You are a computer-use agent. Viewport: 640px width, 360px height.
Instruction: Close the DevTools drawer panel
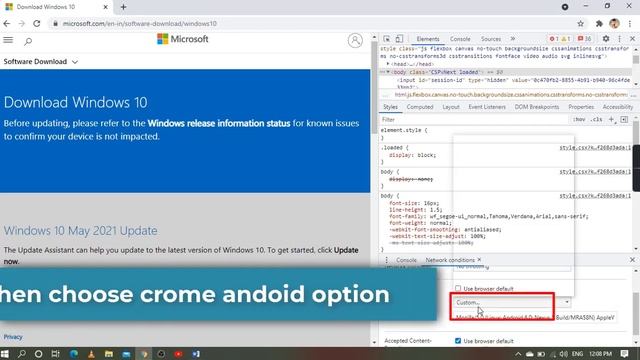pos(632,260)
